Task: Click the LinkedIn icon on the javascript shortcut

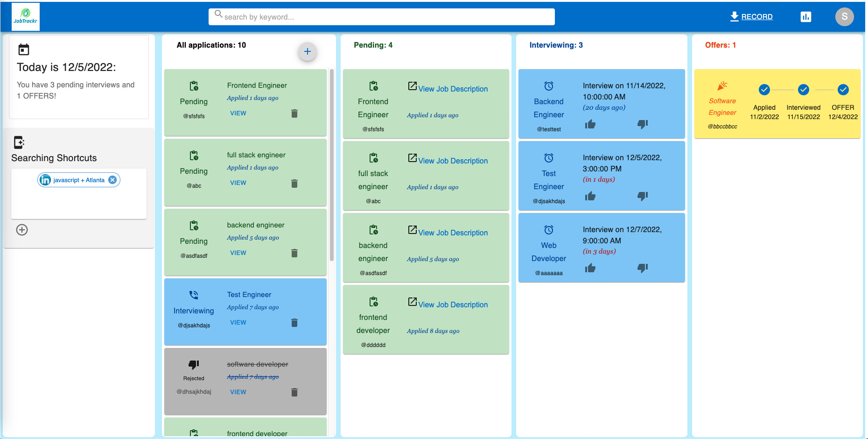Action: point(45,179)
